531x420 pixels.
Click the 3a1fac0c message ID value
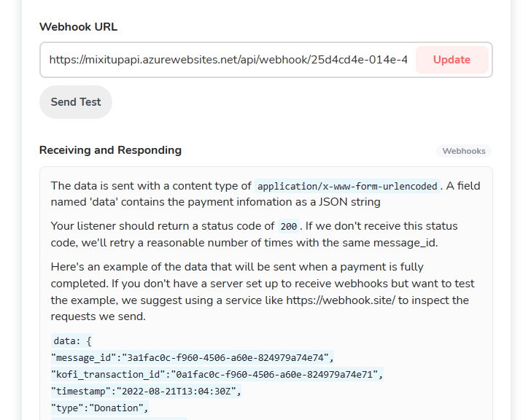click(228, 357)
